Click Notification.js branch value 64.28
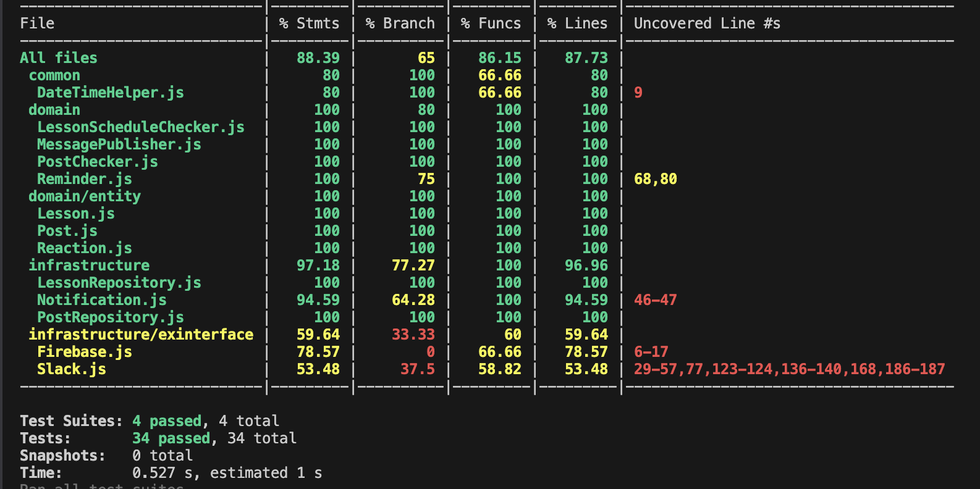 tap(413, 300)
